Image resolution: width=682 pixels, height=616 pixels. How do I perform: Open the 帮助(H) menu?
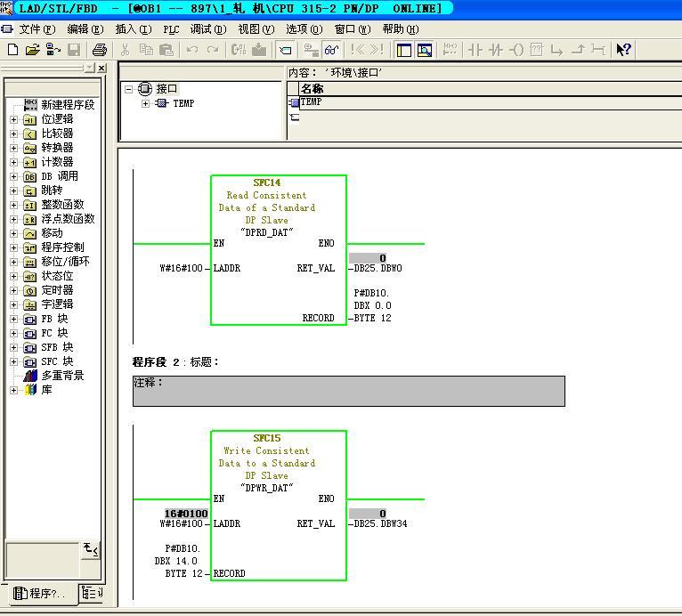pos(401,29)
